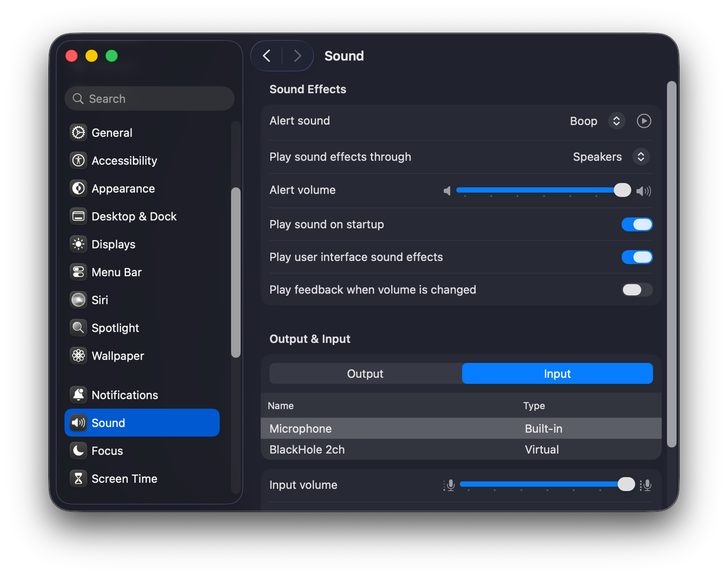Click the main pane scrollbar
Image resolution: width=728 pixels, height=576 pixels.
pos(672,264)
